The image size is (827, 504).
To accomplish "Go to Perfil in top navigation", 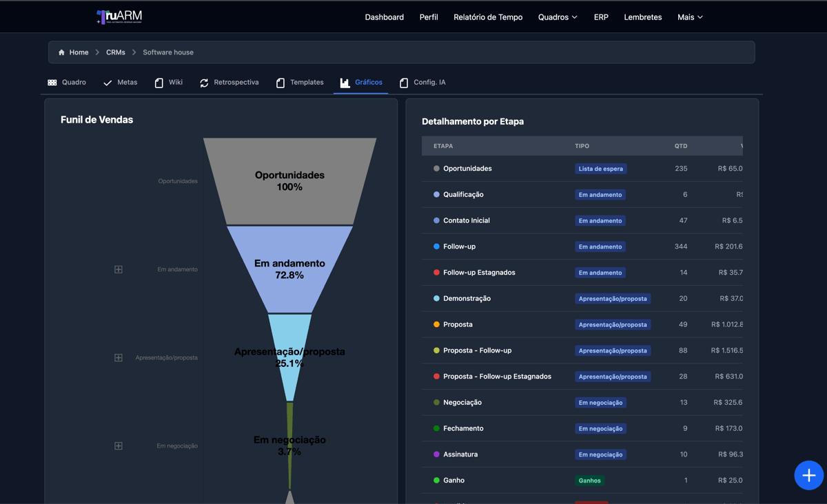I will 429,17.
